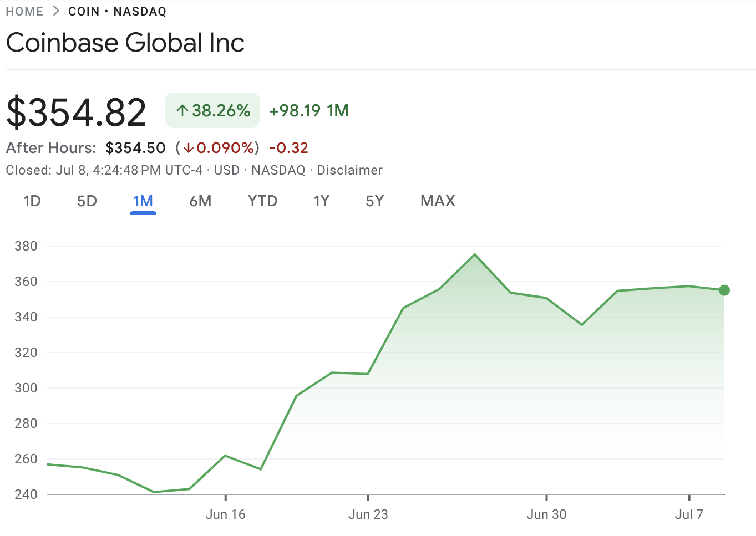Select the highlighted 1M tab
The height and width of the screenshot is (536, 756).
point(143,201)
